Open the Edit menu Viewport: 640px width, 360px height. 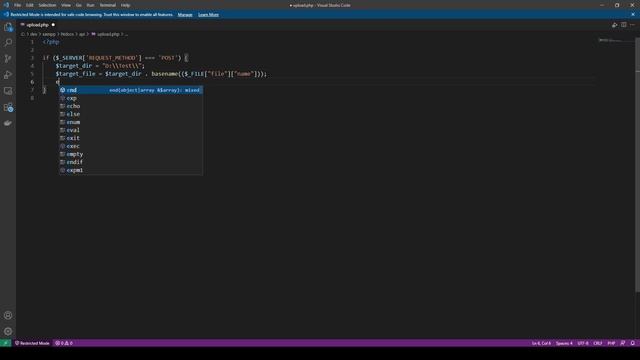tap(30, 5)
